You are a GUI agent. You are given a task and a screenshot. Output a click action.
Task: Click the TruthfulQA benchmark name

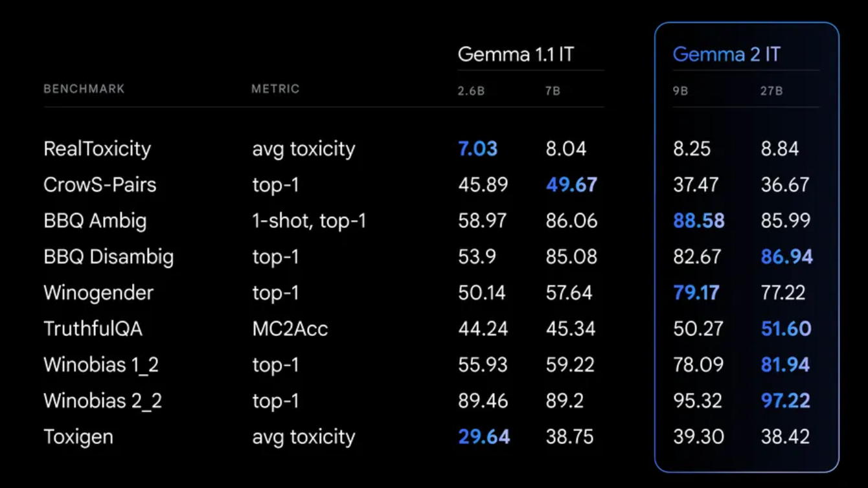coord(93,329)
